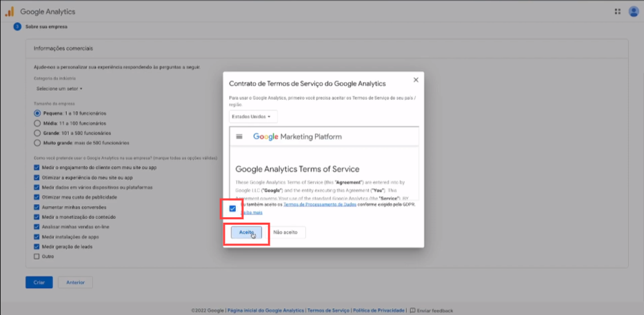Click the Google Analytics logo icon
This screenshot has height=315, width=644.
10,12
